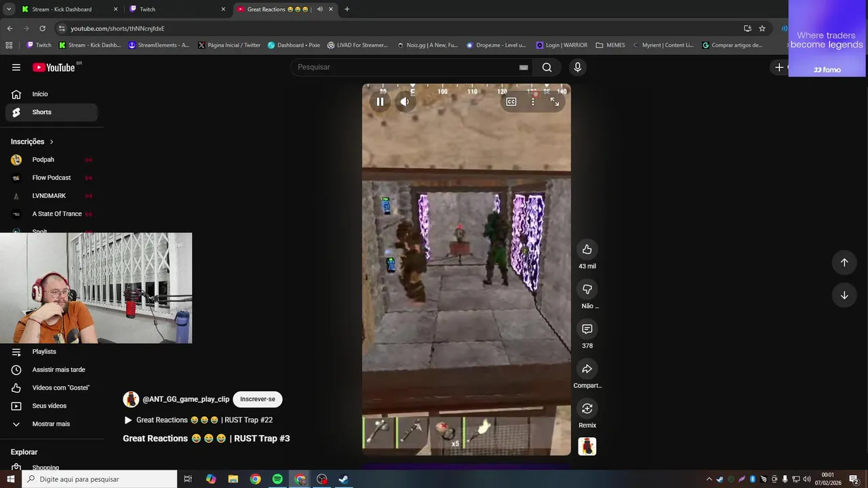Mute the Shorts video volume
This screenshot has width=868, height=488.
tap(405, 102)
